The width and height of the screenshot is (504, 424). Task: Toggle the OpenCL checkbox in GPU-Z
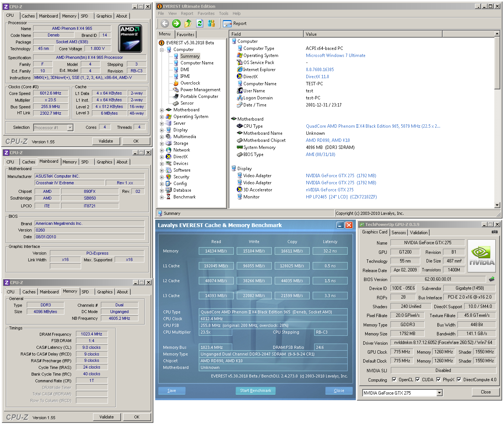(x=394, y=380)
